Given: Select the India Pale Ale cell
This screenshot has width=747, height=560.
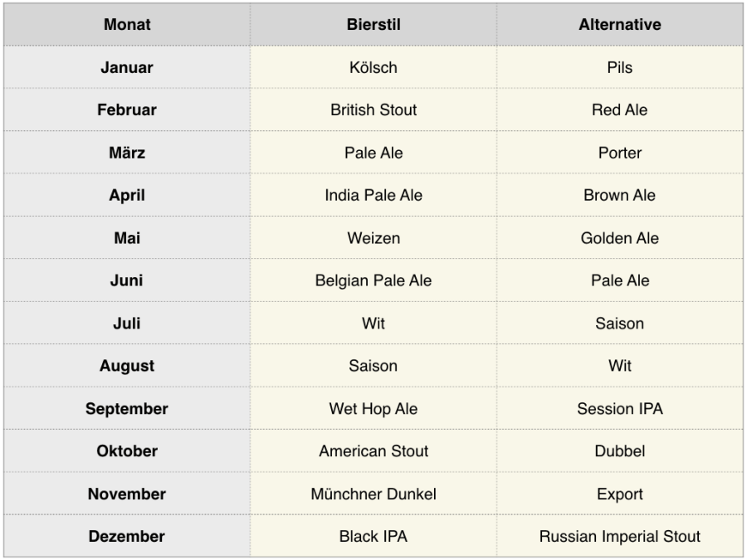Looking at the screenshot, I should tap(373, 196).
